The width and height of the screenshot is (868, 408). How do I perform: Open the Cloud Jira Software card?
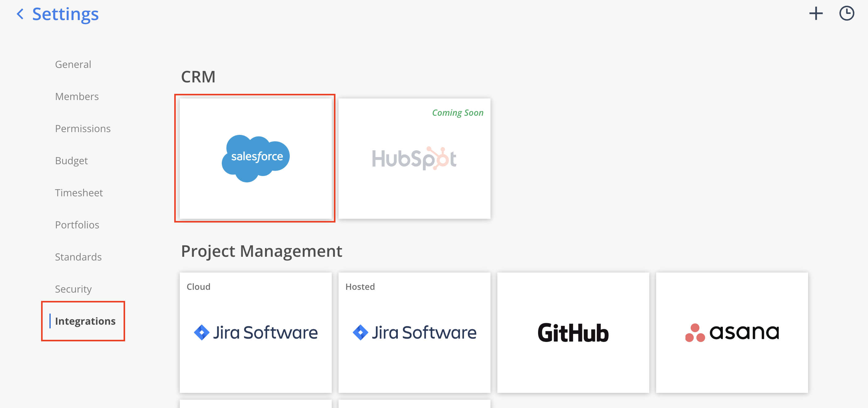255,332
